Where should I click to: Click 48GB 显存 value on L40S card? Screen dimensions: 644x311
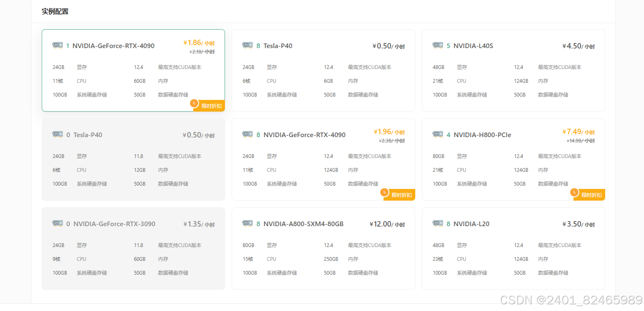tap(439, 67)
